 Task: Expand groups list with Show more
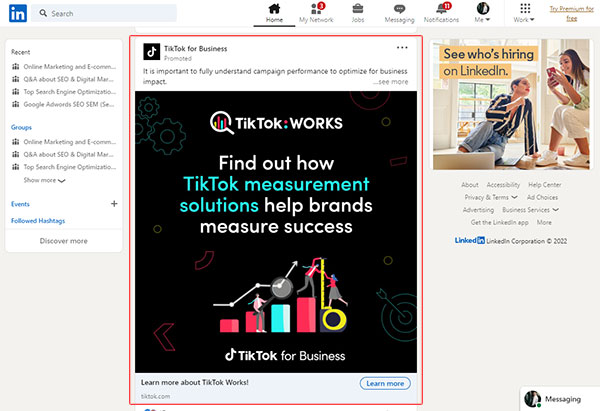click(x=44, y=180)
